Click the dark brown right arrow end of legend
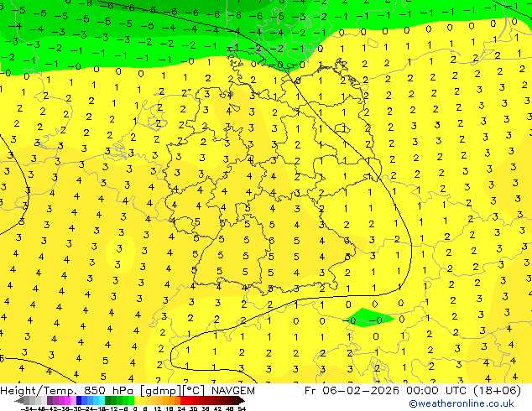Viewport: 532px width, 411px height. (241, 400)
